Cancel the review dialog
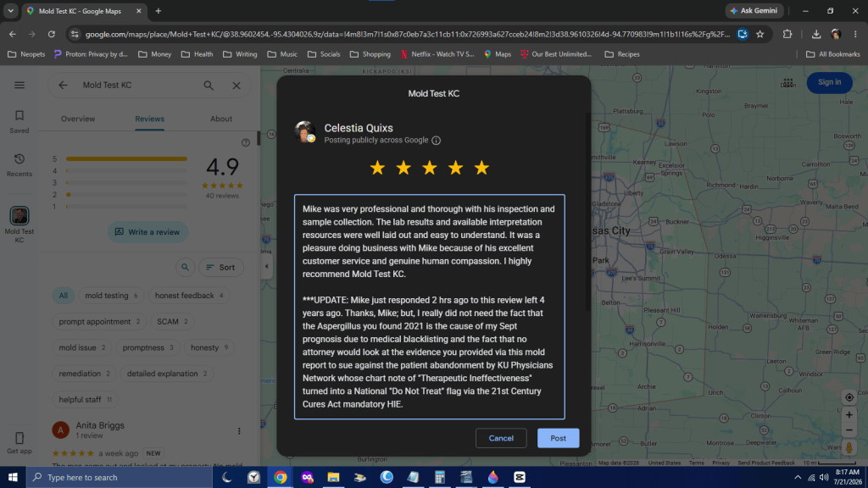 pyautogui.click(x=501, y=438)
